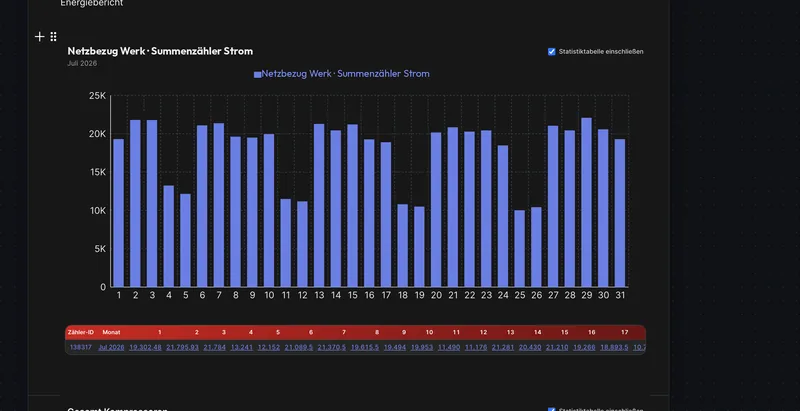The image size is (800, 411).
Task: Click the chart bar for day 19
Action: coord(419,247)
